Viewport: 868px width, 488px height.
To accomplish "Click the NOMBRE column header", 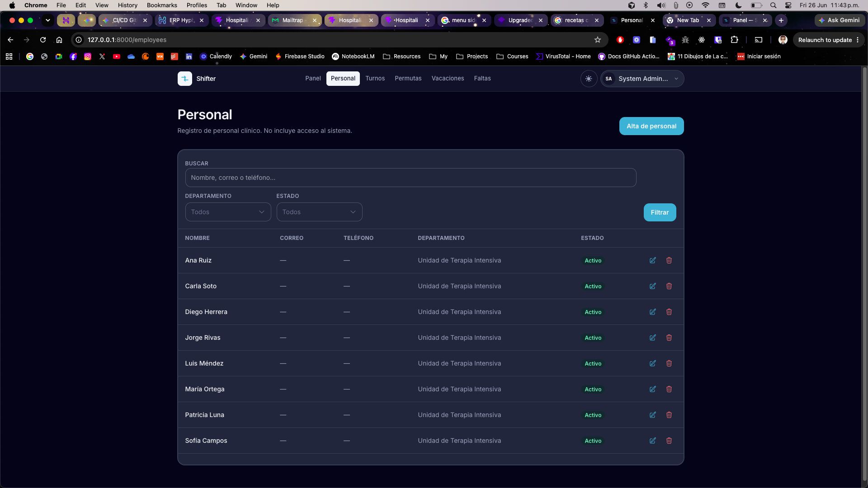I will tap(197, 238).
